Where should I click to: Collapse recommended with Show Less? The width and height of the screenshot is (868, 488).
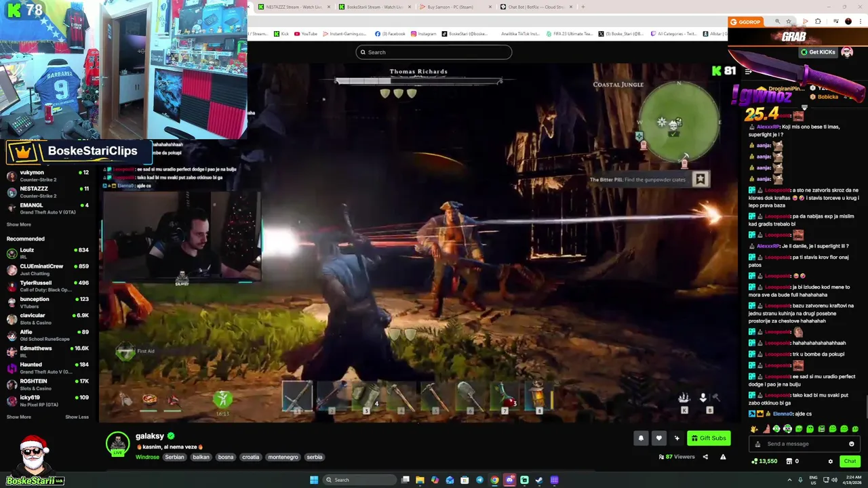click(77, 417)
